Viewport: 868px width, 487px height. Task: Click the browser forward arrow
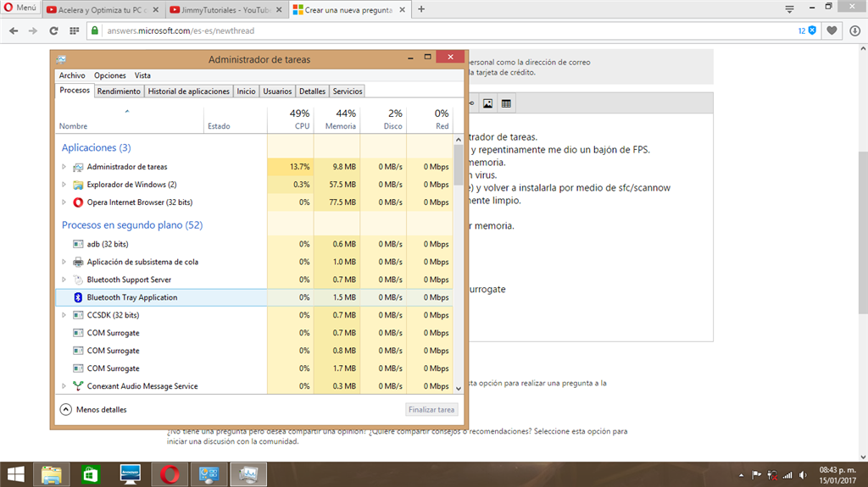(33, 31)
